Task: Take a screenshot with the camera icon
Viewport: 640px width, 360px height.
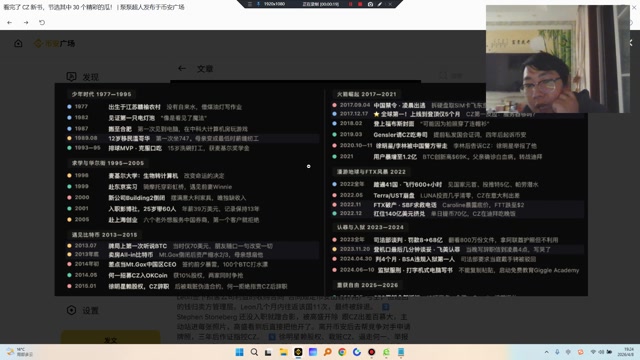Action: pyautogui.click(x=370, y=4)
